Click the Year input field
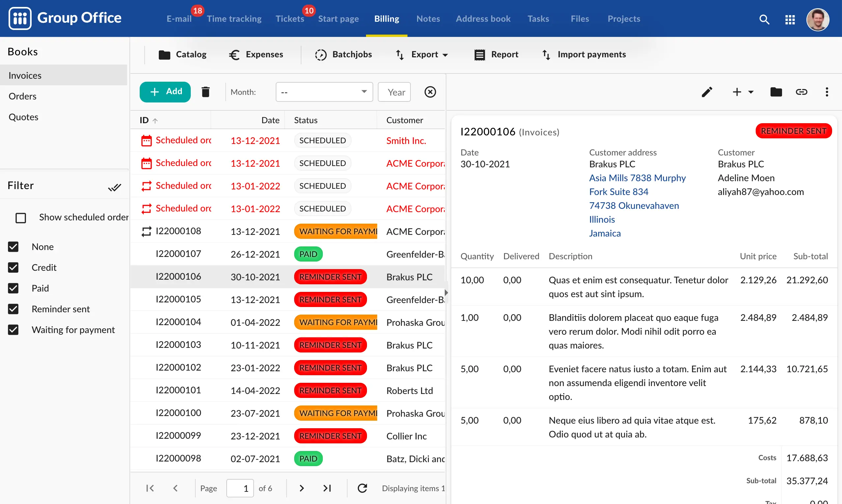 (394, 92)
